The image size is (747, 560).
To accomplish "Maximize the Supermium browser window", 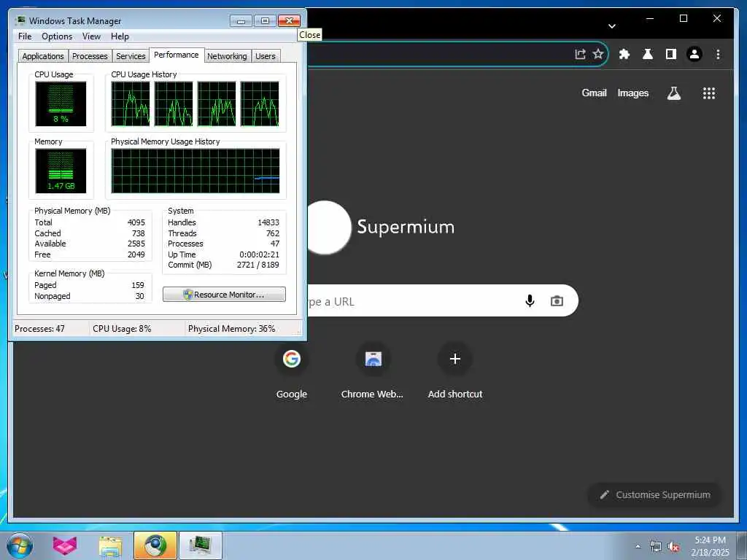I will pos(683,18).
